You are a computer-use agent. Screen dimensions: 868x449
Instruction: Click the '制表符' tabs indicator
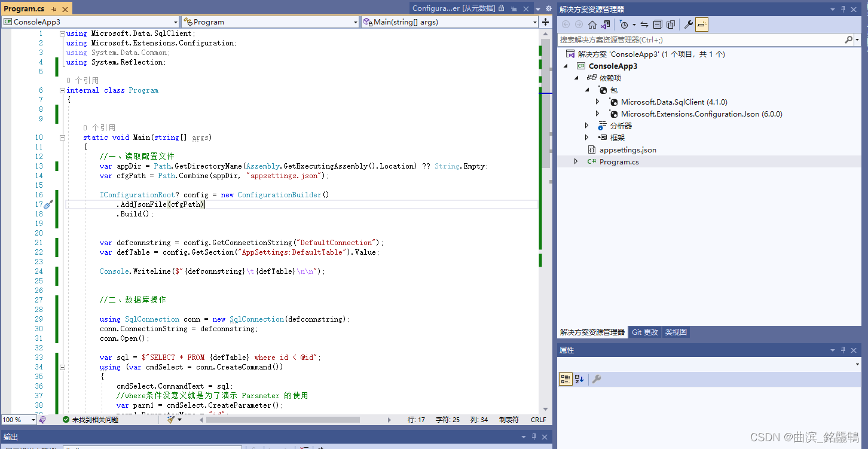click(509, 420)
